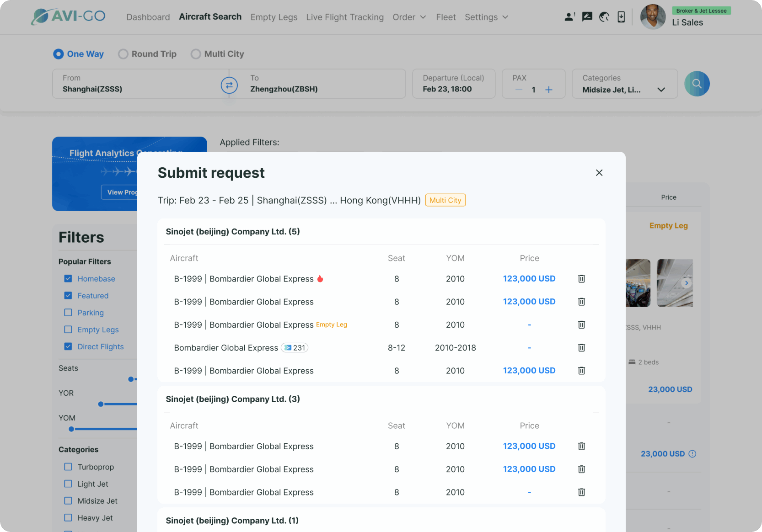The height and width of the screenshot is (532, 762).
Task: Open Li Sales profile avatar
Action: pos(653,17)
